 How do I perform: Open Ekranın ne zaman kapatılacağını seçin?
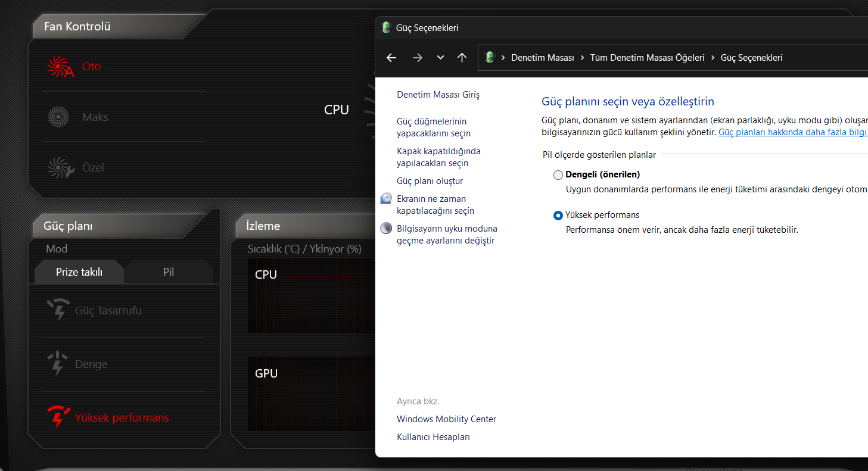pyautogui.click(x=435, y=205)
